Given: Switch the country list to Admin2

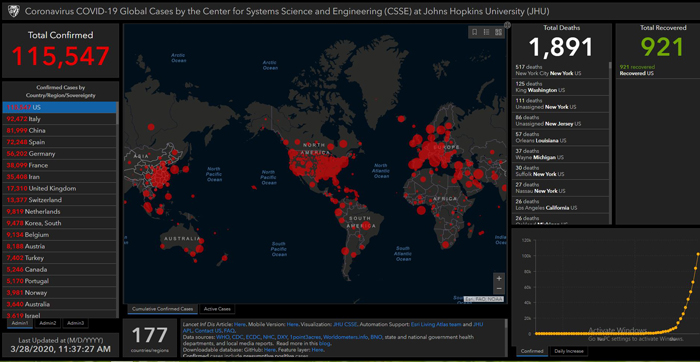Looking at the screenshot, I should pos(48,323).
